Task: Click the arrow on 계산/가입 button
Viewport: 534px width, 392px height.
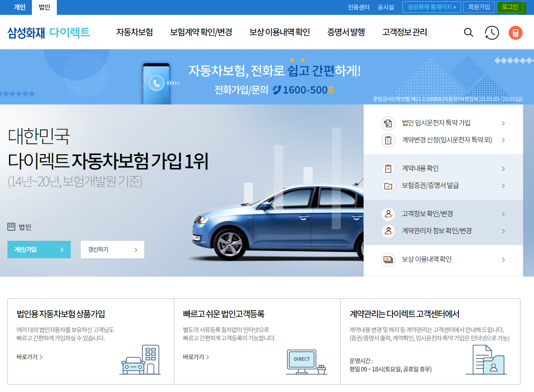Action: click(x=62, y=250)
